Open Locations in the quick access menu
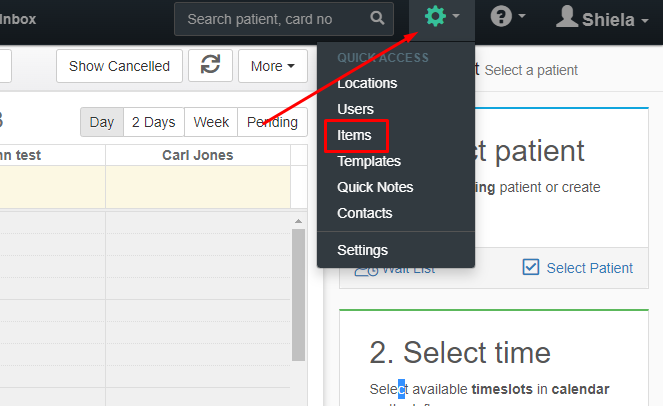 click(x=367, y=83)
